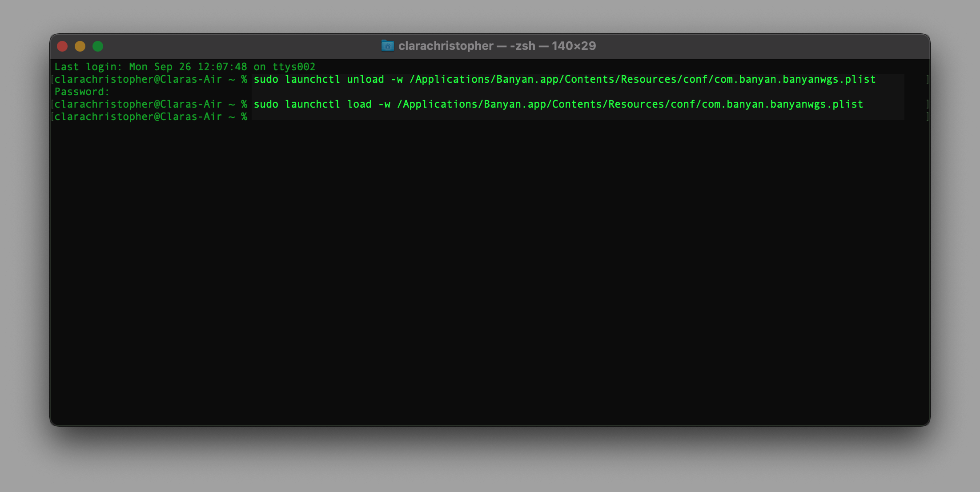Click 'com.banyan.banyanwgs.plist' in second command
Viewport: 980px width, 492px height.
click(782, 104)
